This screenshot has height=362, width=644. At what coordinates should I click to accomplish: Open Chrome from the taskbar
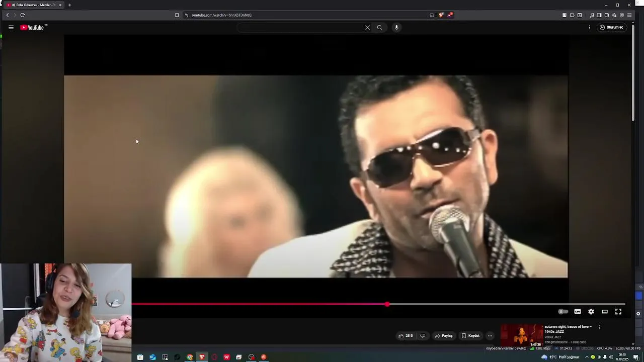click(190, 357)
